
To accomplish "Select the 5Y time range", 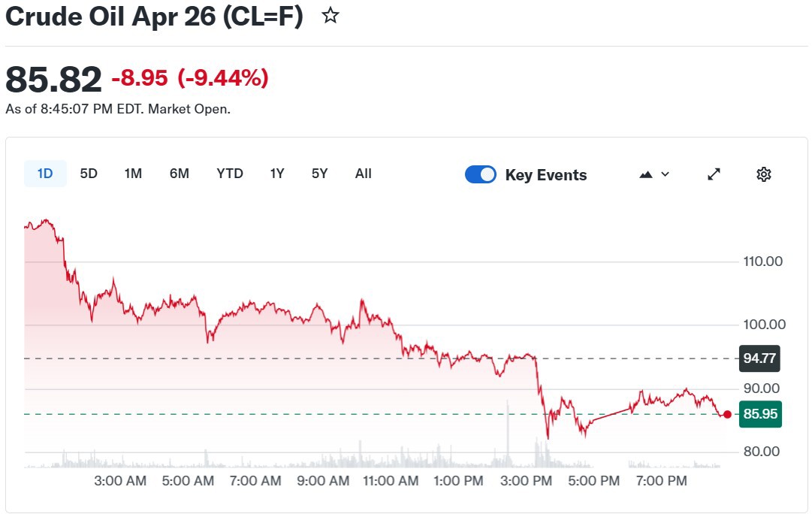I will pyautogui.click(x=320, y=174).
